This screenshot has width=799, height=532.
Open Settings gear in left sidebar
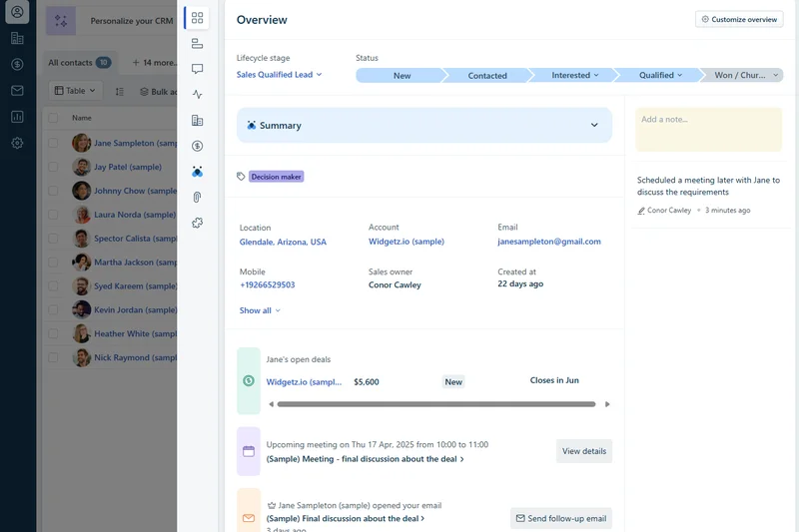[x=17, y=143]
